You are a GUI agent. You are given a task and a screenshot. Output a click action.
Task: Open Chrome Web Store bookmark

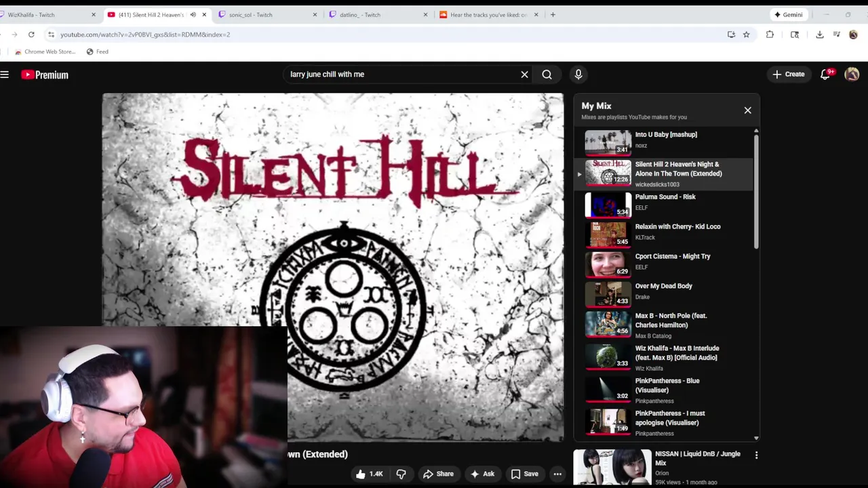coord(45,52)
